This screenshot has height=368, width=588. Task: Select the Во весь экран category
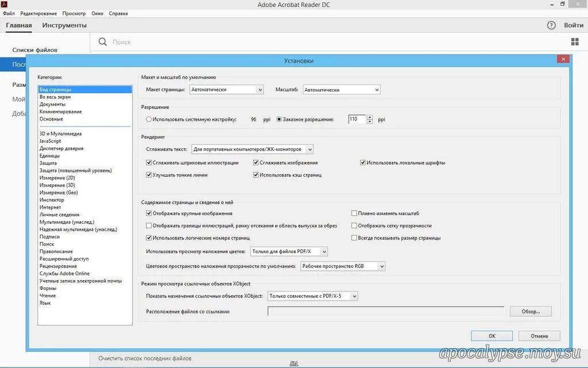click(x=55, y=97)
